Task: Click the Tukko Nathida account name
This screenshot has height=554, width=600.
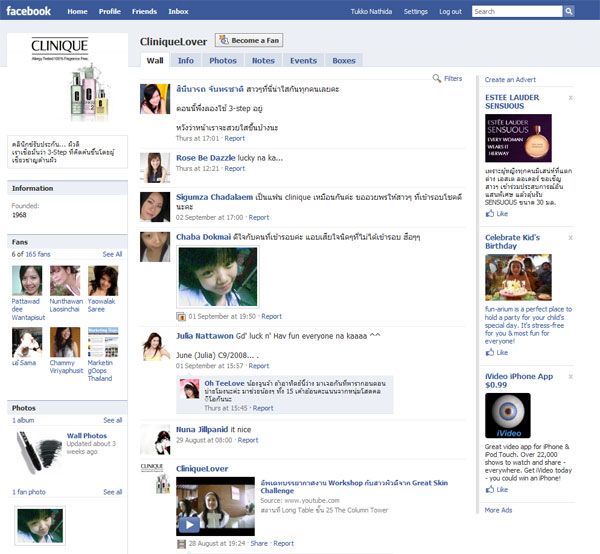Action: [371, 11]
